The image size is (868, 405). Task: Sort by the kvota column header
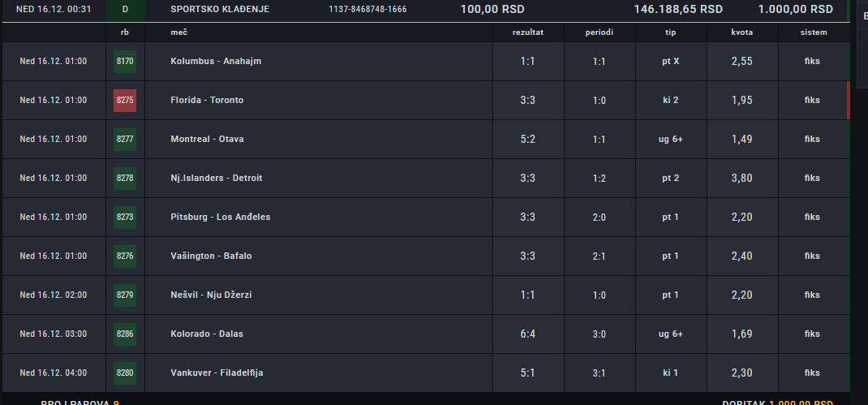click(x=741, y=32)
